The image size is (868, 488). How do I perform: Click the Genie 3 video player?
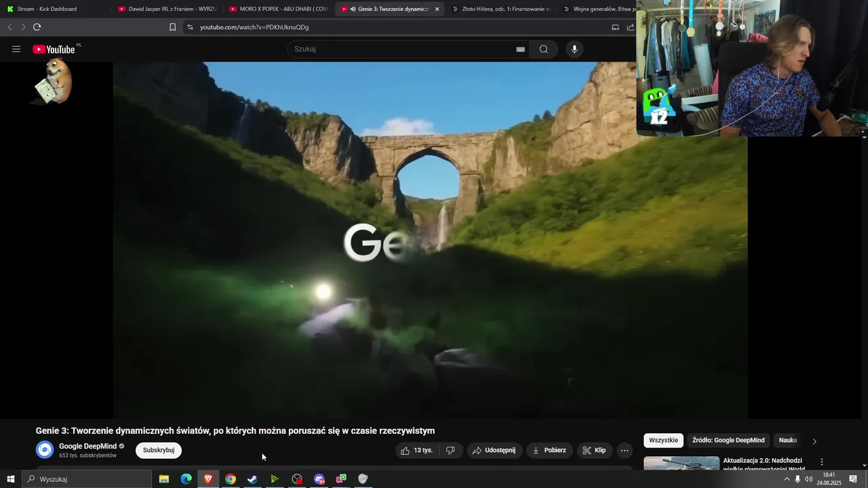point(430,240)
